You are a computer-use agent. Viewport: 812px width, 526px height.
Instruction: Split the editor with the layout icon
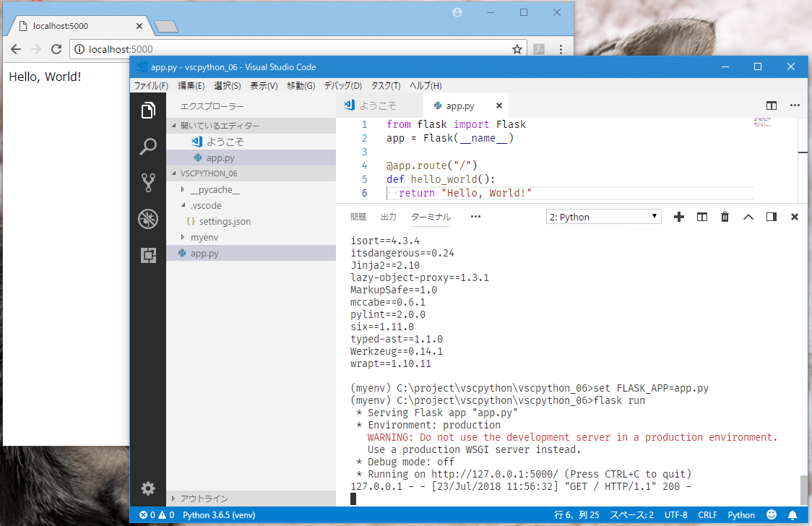[772, 105]
